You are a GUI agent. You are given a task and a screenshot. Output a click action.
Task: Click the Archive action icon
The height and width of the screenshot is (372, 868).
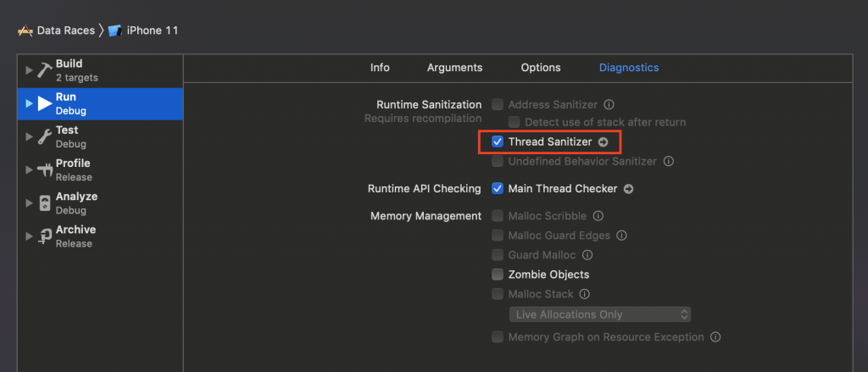pos(45,236)
